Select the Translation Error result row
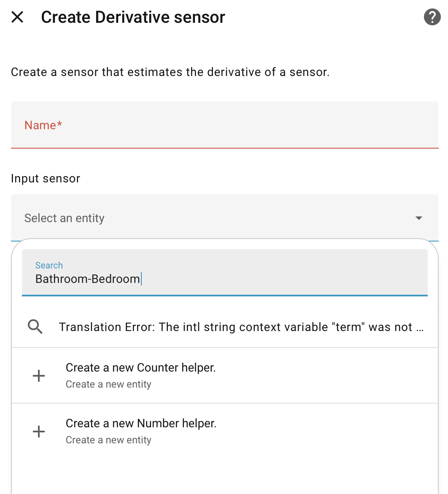Viewport: 448px width, 494px height. (241, 327)
